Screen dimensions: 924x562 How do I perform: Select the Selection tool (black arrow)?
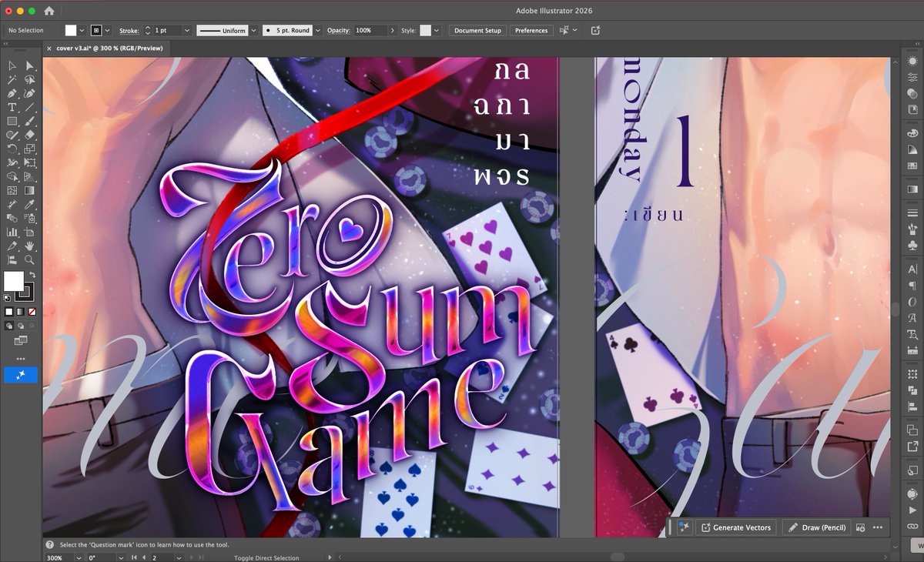[12, 66]
